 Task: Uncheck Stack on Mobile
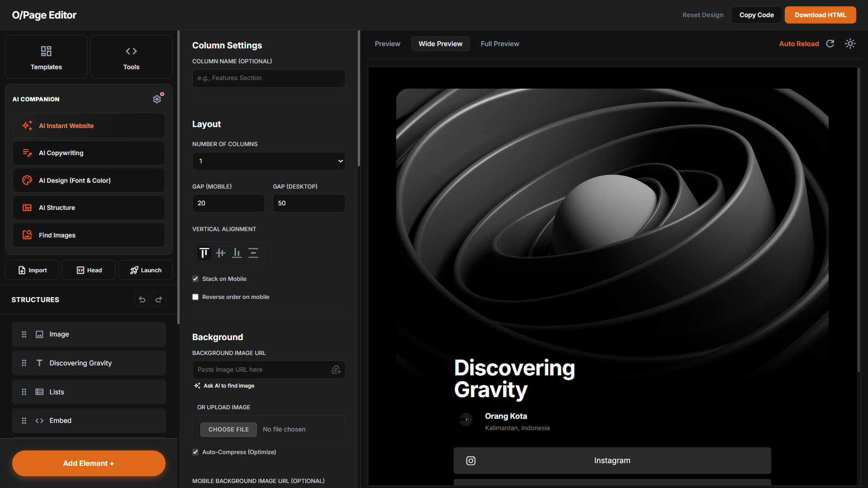(195, 279)
